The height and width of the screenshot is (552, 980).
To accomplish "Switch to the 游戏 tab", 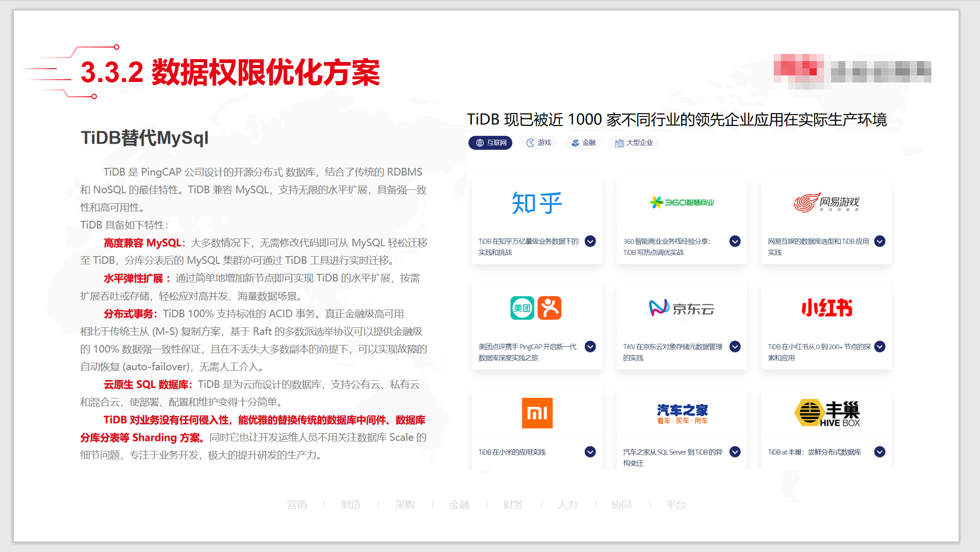I will click(x=538, y=143).
